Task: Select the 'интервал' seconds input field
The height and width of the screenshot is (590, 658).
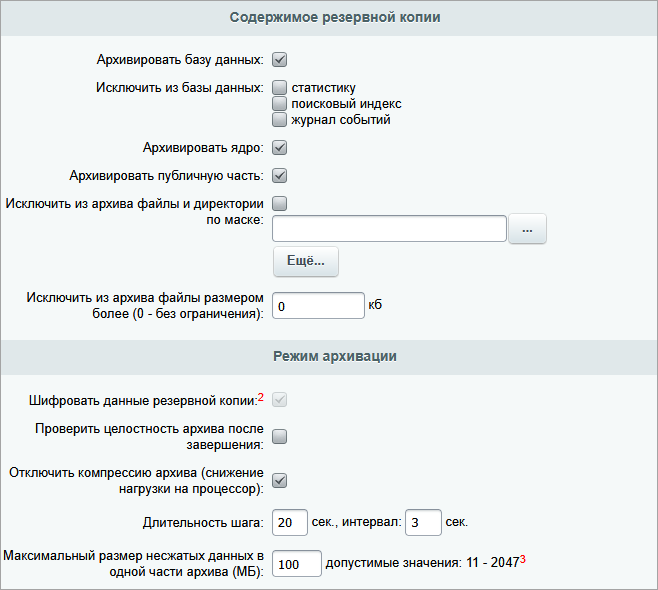Action: 423,522
